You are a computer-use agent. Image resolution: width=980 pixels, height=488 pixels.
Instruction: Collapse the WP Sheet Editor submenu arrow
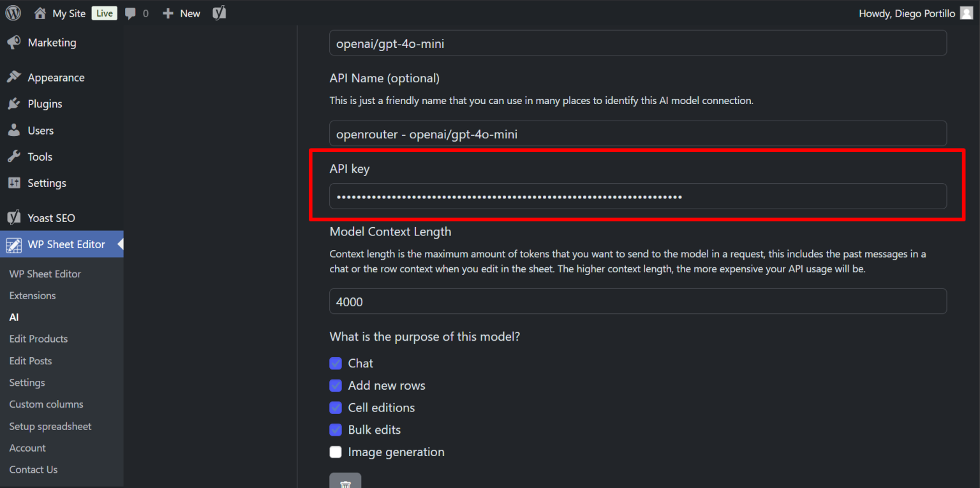coord(120,244)
